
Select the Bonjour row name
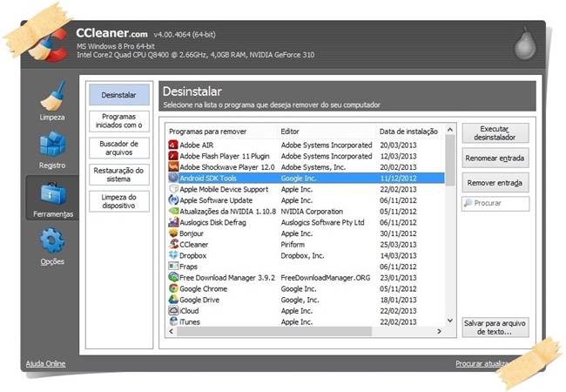192,233
